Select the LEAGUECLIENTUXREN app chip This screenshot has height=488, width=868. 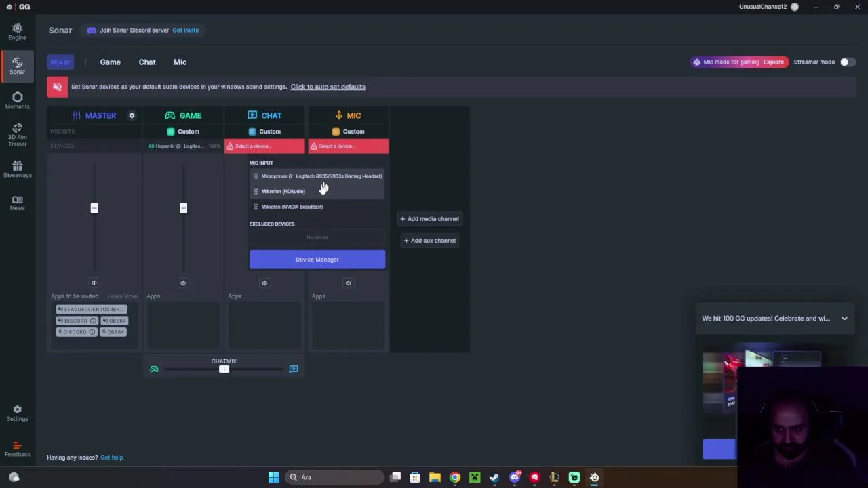[x=92, y=309]
